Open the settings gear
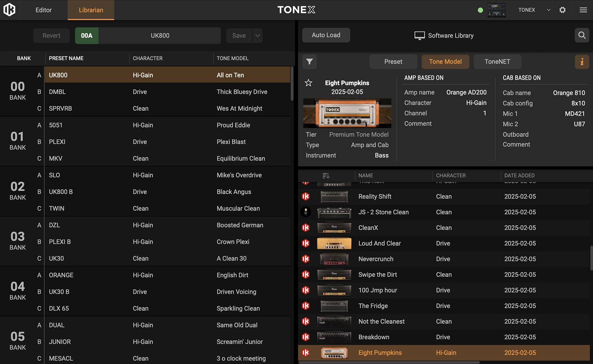593x364 pixels. (562, 10)
